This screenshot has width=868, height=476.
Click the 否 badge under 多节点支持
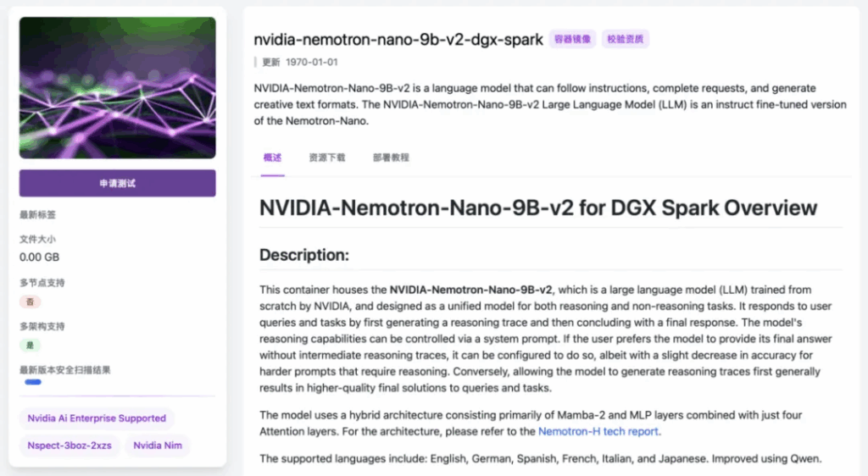30,302
